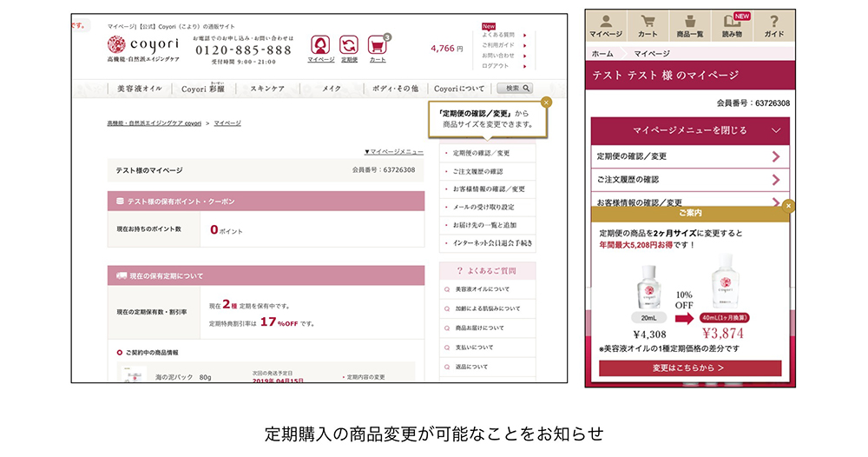The height and width of the screenshot is (457, 868).
Task: Open 読み物 book icon marked NEW
Action: [x=732, y=26]
